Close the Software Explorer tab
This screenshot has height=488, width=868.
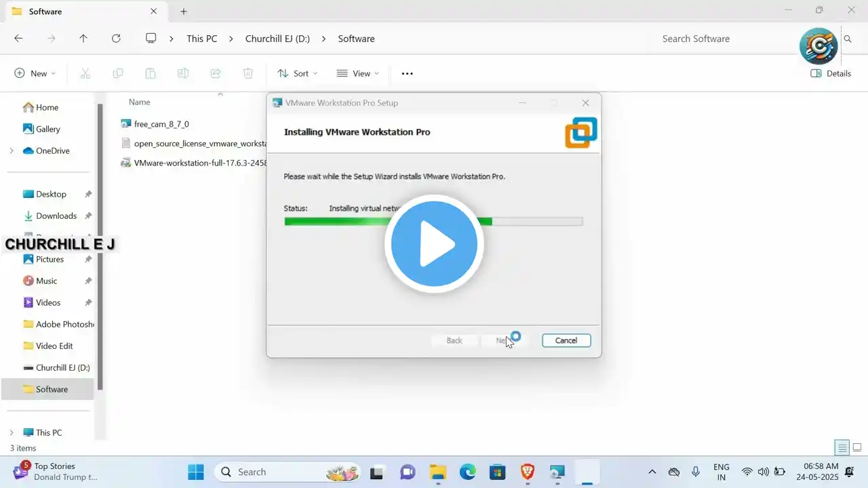pos(154,12)
